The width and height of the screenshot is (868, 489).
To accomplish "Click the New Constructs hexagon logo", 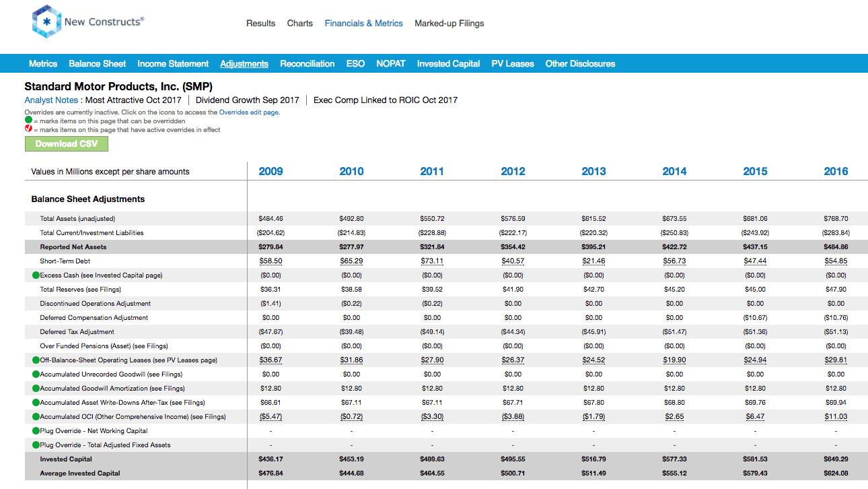I will pos(46,22).
